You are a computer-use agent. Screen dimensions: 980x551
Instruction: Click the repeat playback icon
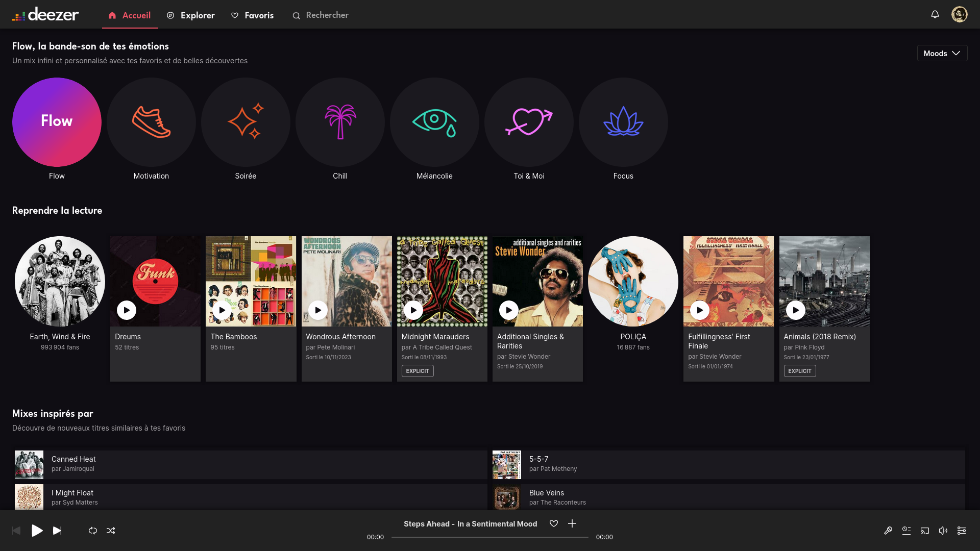tap(92, 530)
